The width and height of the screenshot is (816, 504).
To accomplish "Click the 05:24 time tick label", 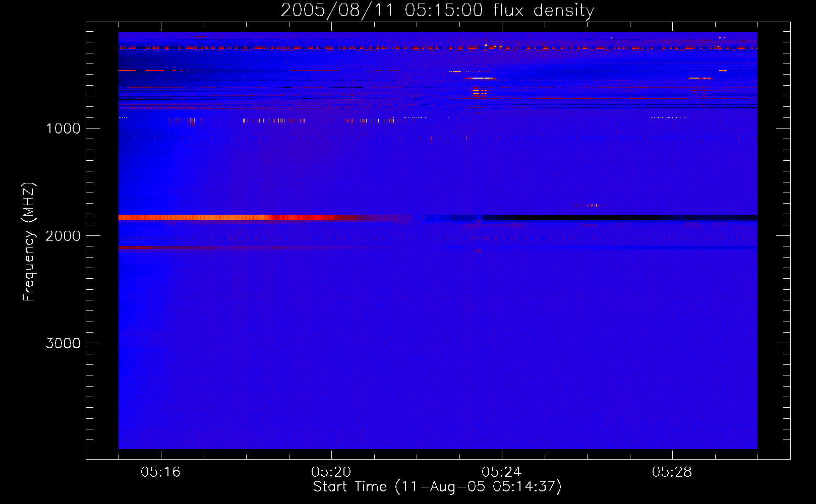I will click(501, 472).
